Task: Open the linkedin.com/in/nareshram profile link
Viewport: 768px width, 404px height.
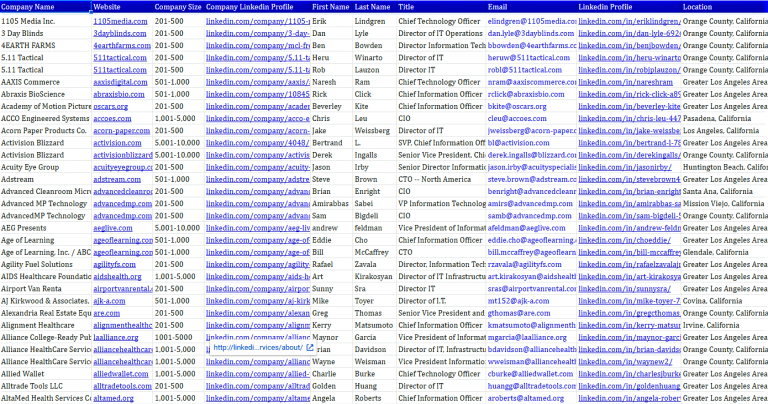Action: [625, 82]
